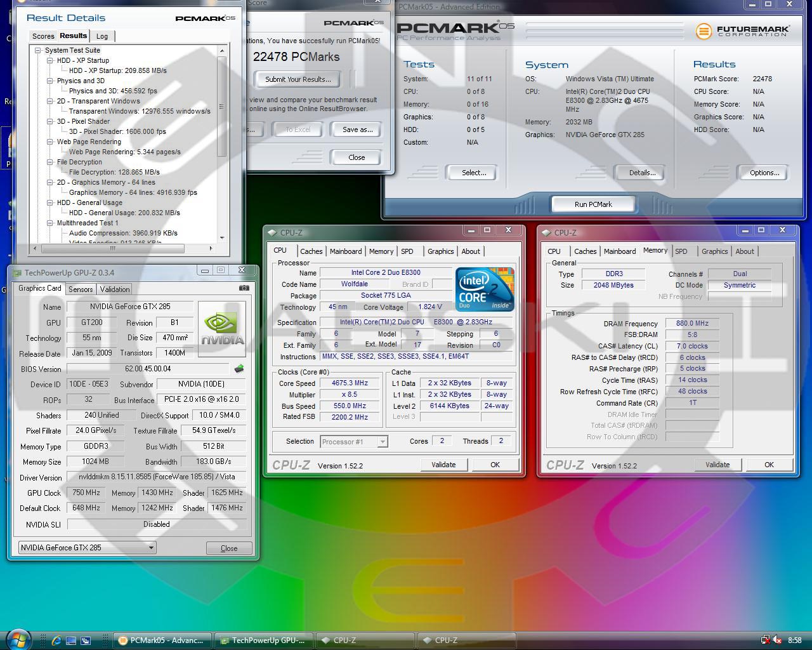Viewport: 812px width, 650px height.
Task: Collapse the 2D - Transparent Windows node
Action: click(50, 101)
